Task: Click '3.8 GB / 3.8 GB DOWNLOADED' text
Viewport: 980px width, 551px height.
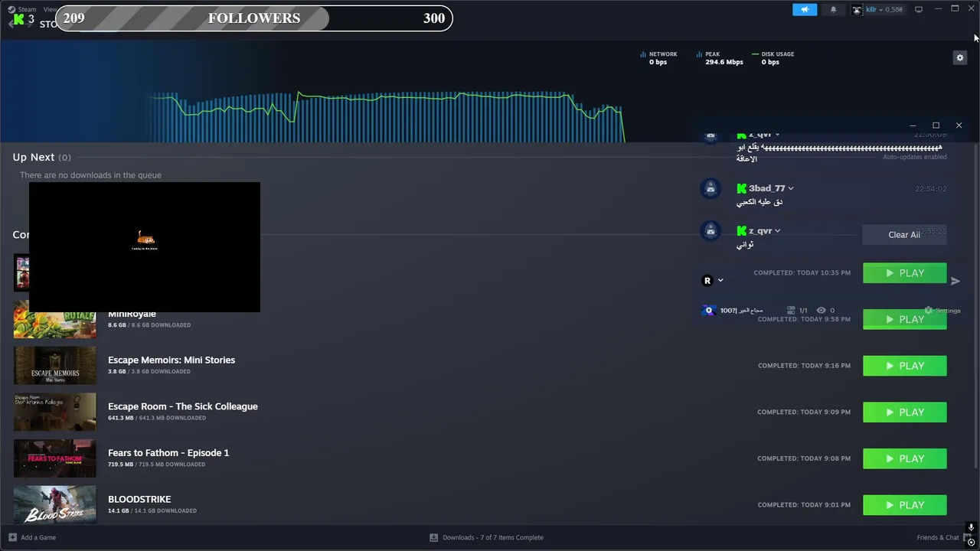Action: (x=149, y=372)
